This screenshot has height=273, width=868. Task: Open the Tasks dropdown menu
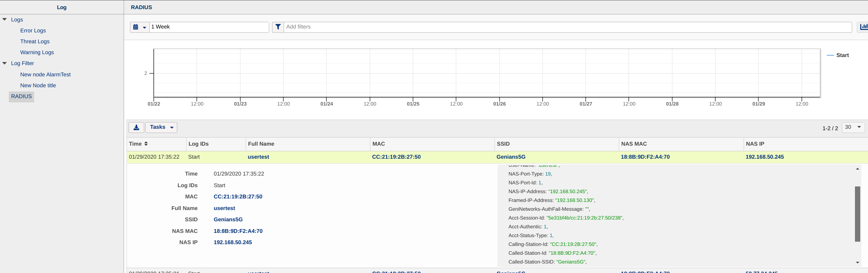tap(161, 127)
